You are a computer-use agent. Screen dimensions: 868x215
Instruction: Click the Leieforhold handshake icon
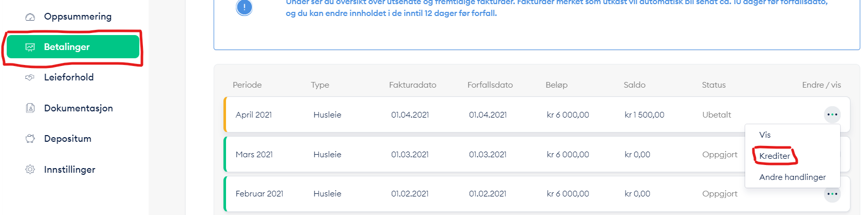point(30,77)
